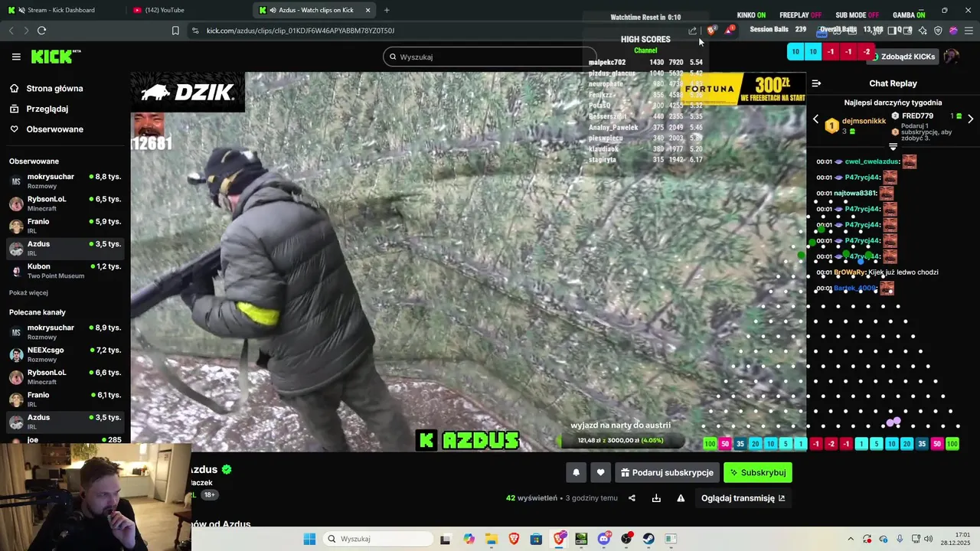The width and height of the screenshot is (980, 551).
Task: Open Steam from the taskbar
Action: pos(648,539)
